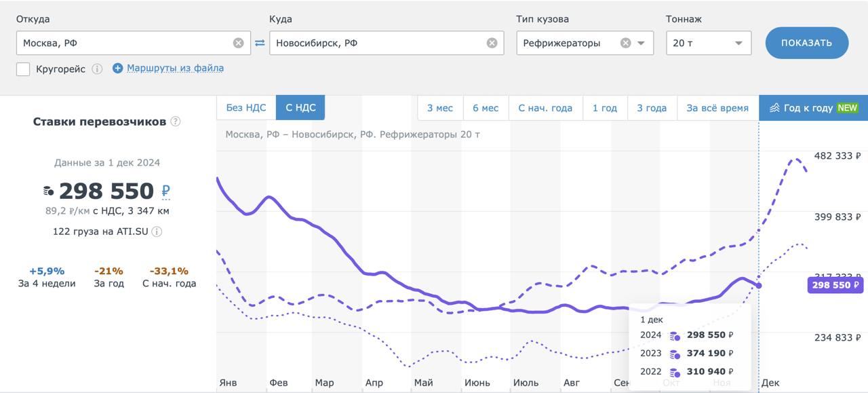
Task: Click the plus icon for Маршруты из файла
Action: pyautogui.click(x=118, y=68)
